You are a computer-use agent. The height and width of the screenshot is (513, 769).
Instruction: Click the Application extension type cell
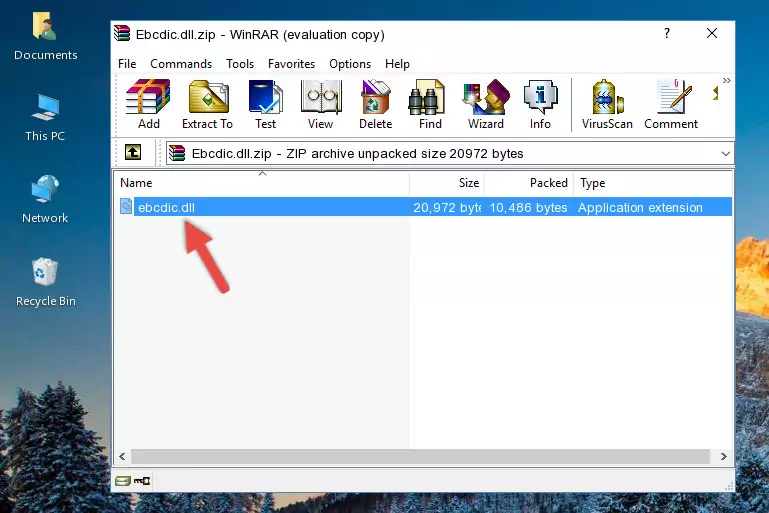click(640, 207)
